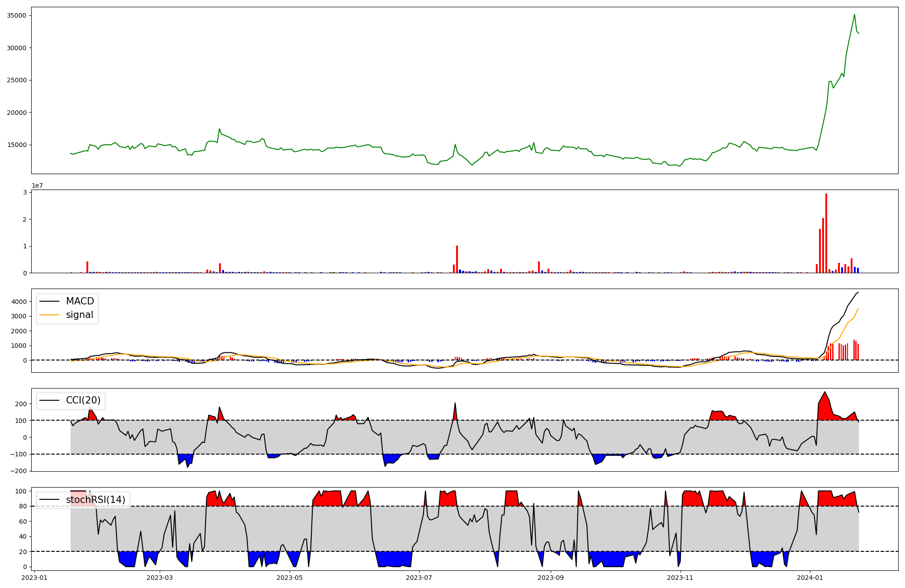Image resolution: width=905 pixels, height=588 pixels.
Task: Click the 30000 price axis label
Action: (x=17, y=48)
